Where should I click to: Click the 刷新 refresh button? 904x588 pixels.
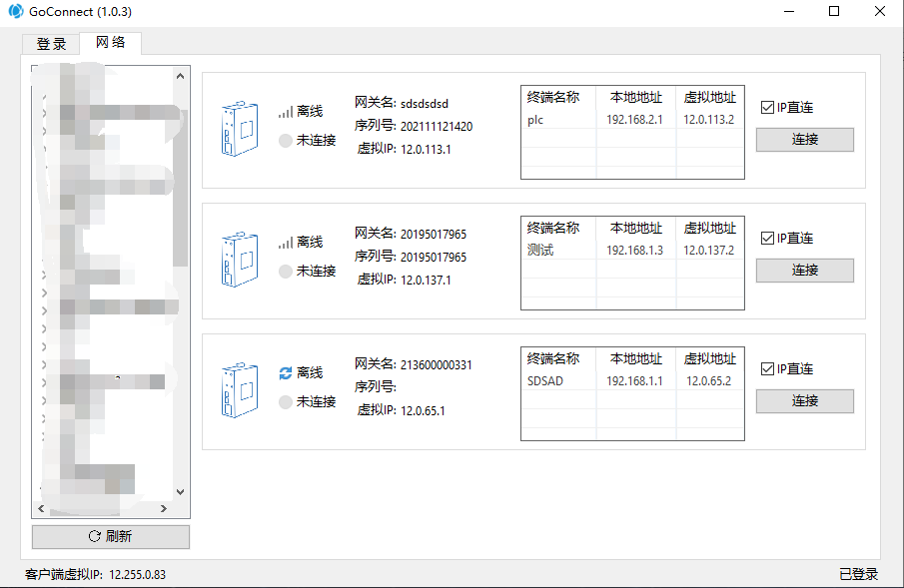click(x=110, y=536)
